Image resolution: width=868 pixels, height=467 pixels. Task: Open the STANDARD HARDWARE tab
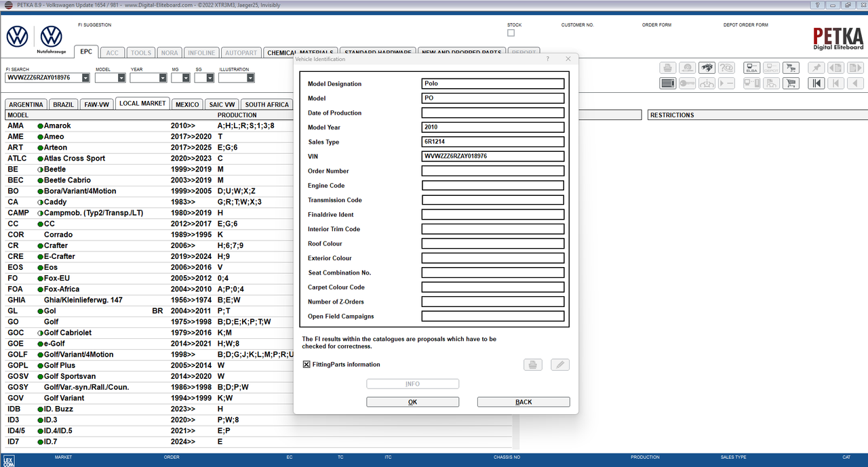(378, 52)
